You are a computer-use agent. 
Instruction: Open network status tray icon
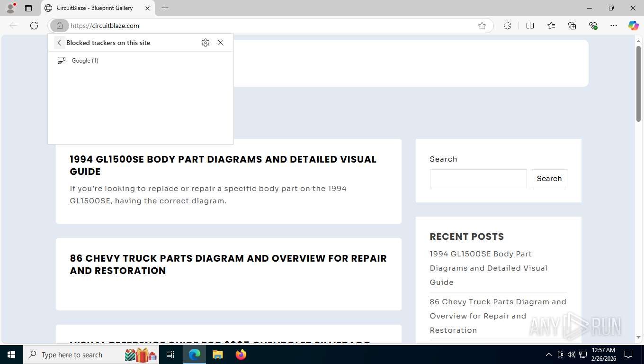pos(583,355)
